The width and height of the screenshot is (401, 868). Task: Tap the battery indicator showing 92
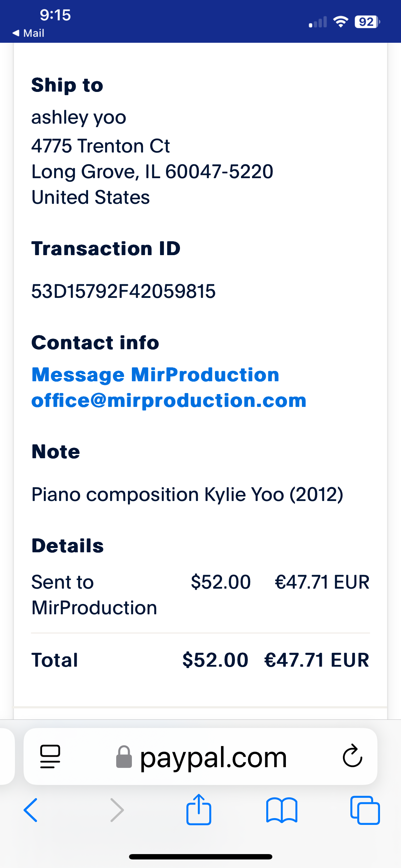[x=367, y=22]
